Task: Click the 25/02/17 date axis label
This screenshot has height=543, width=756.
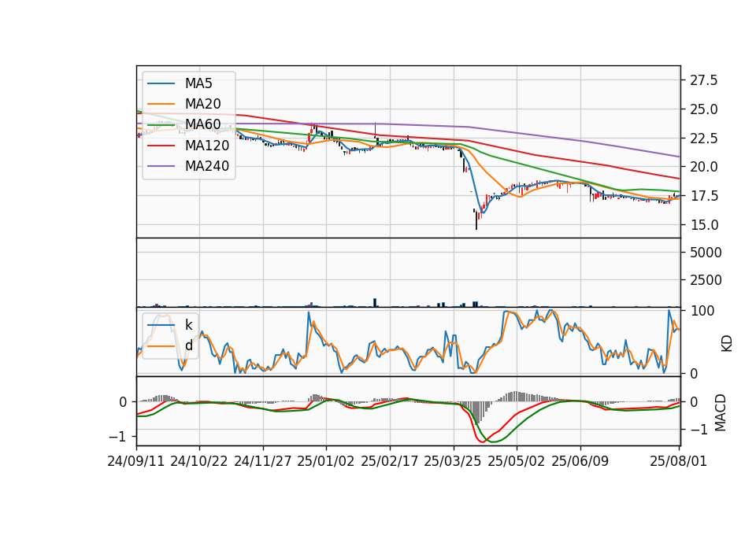Action: click(x=390, y=461)
